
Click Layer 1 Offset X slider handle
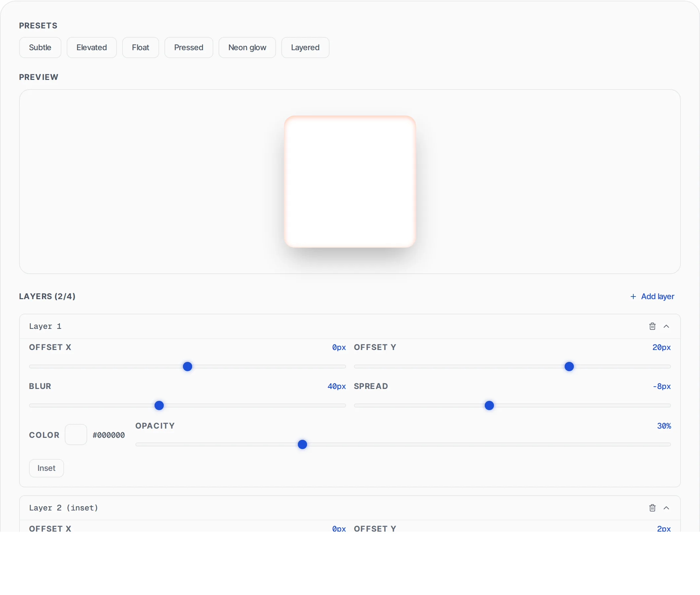click(187, 366)
